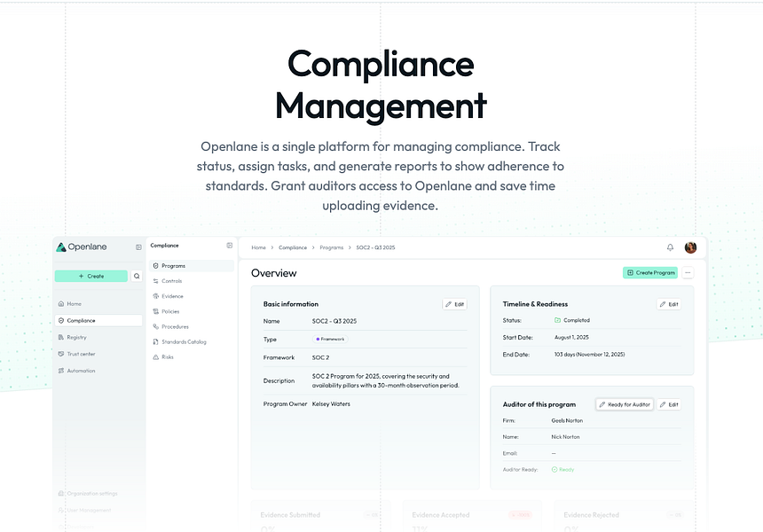Edit Timeline & Readiness card
The image size is (763, 532).
669,304
